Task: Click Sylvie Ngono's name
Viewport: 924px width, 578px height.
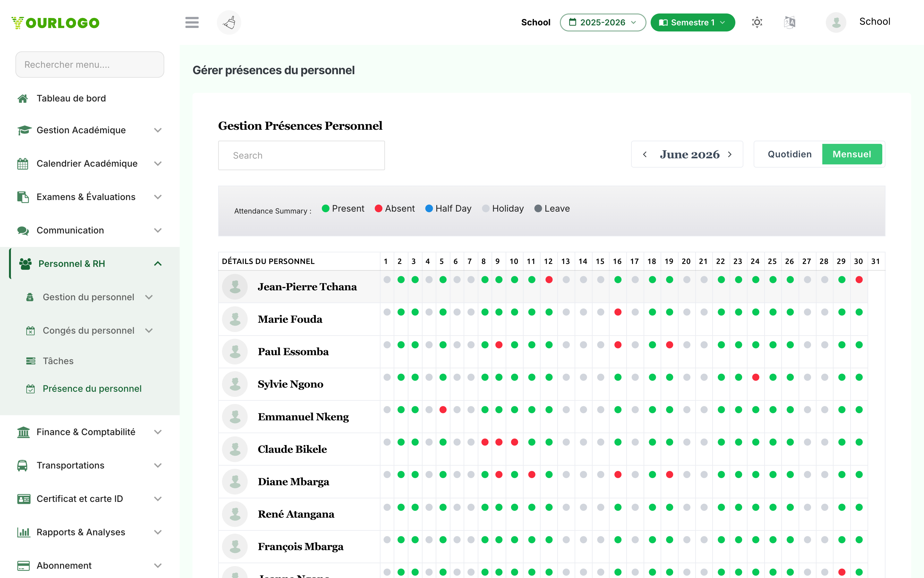Action: pos(290,384)
